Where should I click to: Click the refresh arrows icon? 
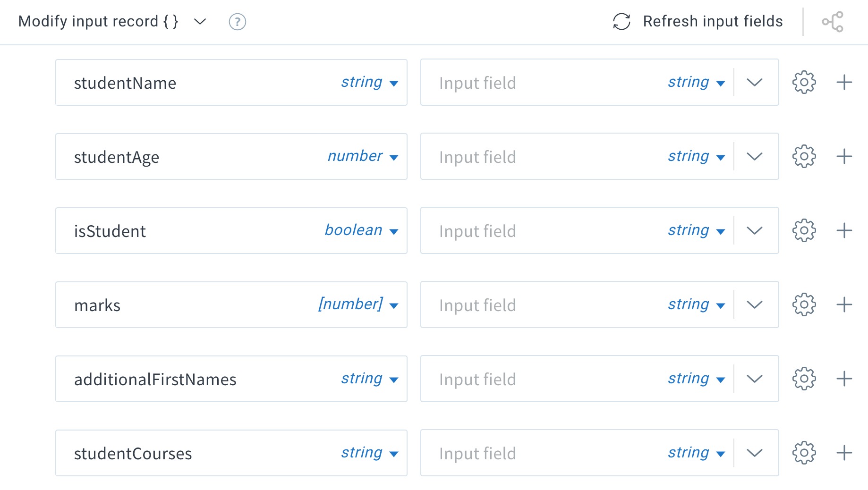621,22
